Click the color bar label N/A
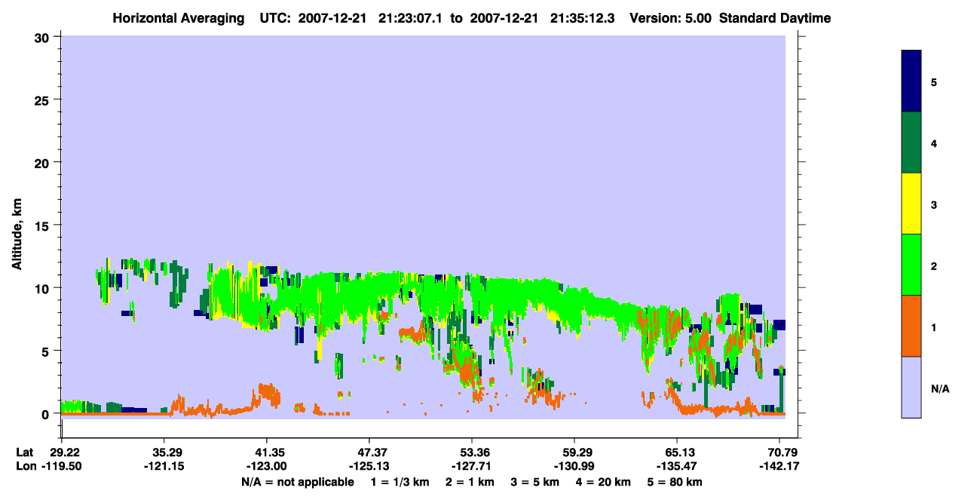This screenshot has height=503, width=980. point(939,388)
